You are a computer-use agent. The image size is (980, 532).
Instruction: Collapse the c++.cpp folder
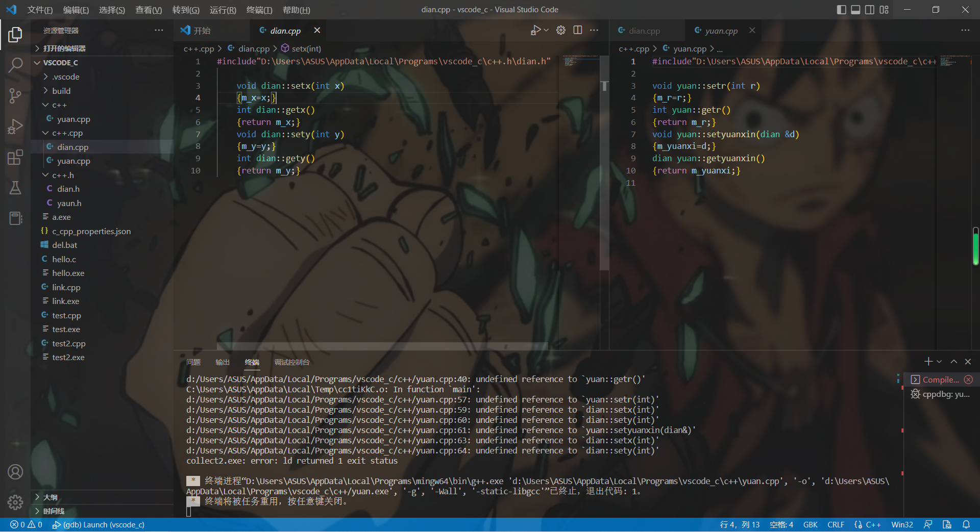102,133
